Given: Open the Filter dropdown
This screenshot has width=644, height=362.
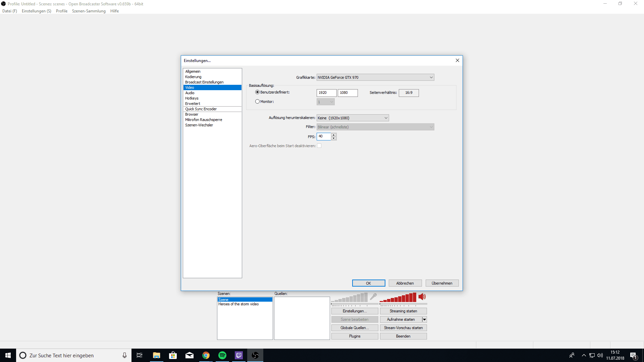Looking at the screenshot, I should click(x=375, y=127).
